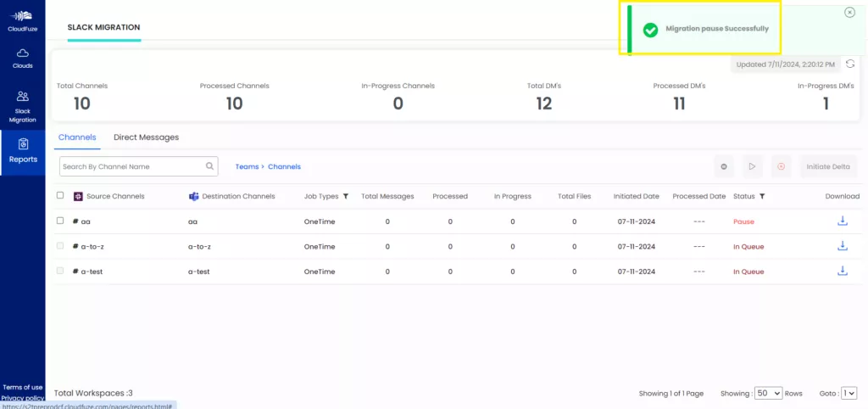868x409 pixels.
Task: Open the Job Types filter
Action: pyautogui.click(x=346, y=196)
